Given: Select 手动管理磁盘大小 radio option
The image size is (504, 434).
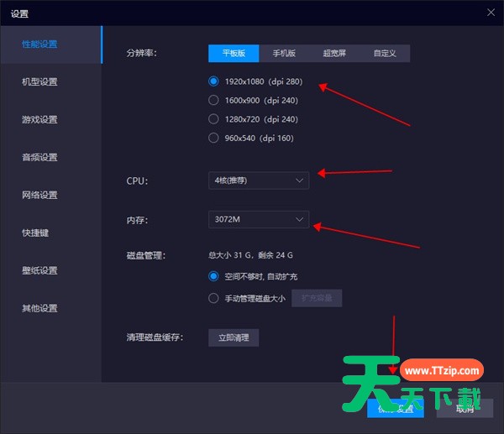Looking at the screenshot, I should [x=213, y=298].
